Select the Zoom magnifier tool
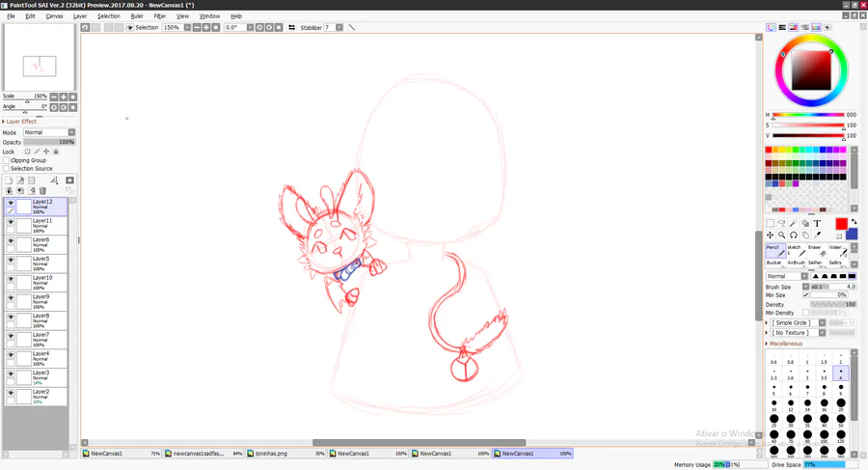868x470 pixels. (x=781, y=235)
